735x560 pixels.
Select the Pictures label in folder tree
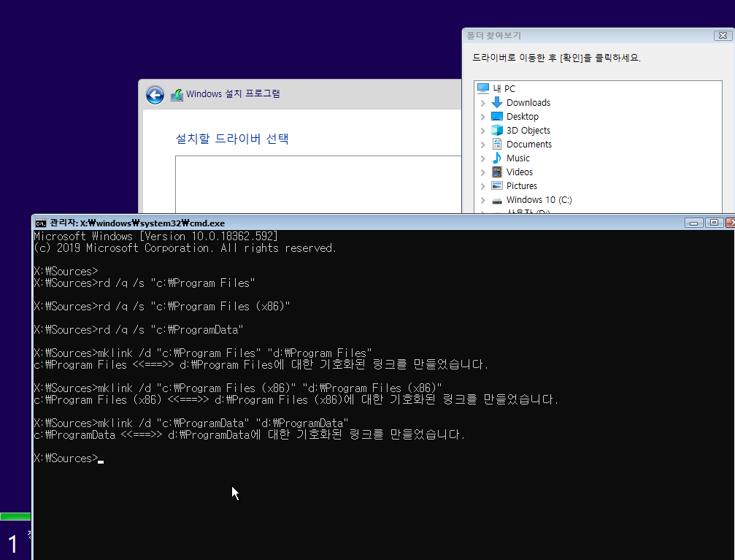pyautogui.click(x=522, y=185)
